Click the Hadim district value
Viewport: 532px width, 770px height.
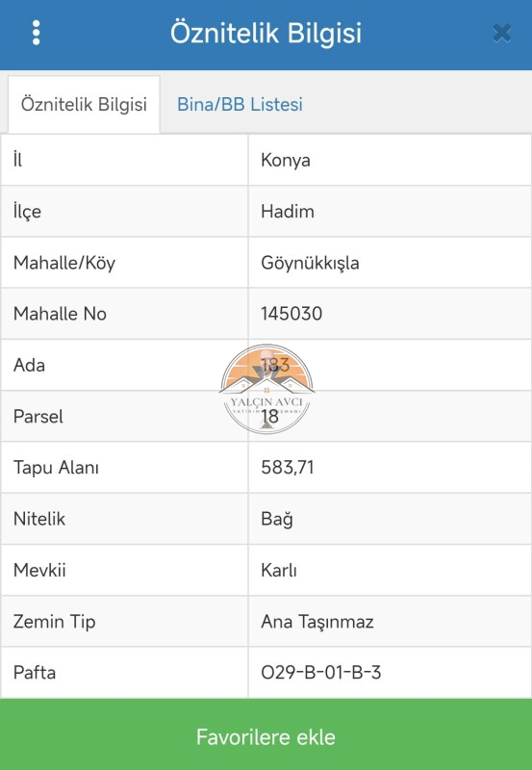(288, 211)
